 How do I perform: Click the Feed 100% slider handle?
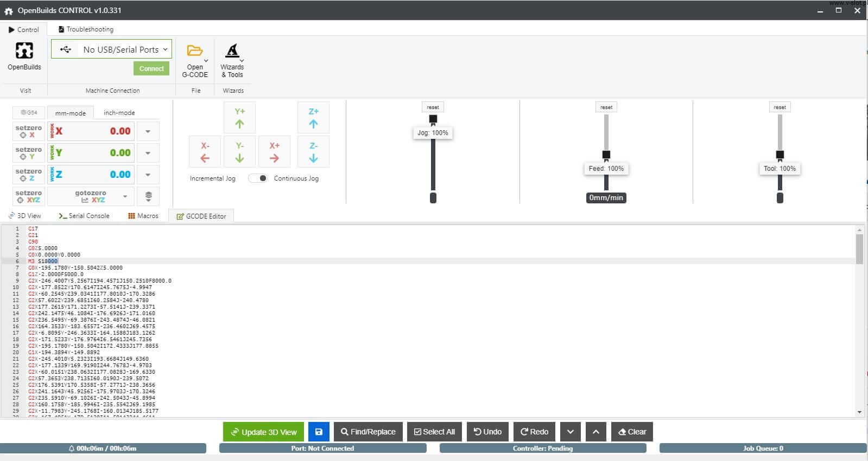(x=606, y=155)
